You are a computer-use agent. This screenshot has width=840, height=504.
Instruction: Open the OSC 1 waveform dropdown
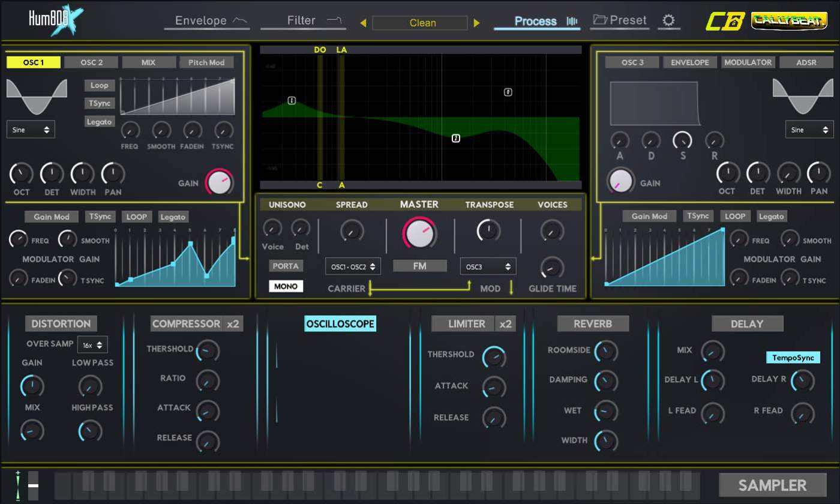click(31, 129)
